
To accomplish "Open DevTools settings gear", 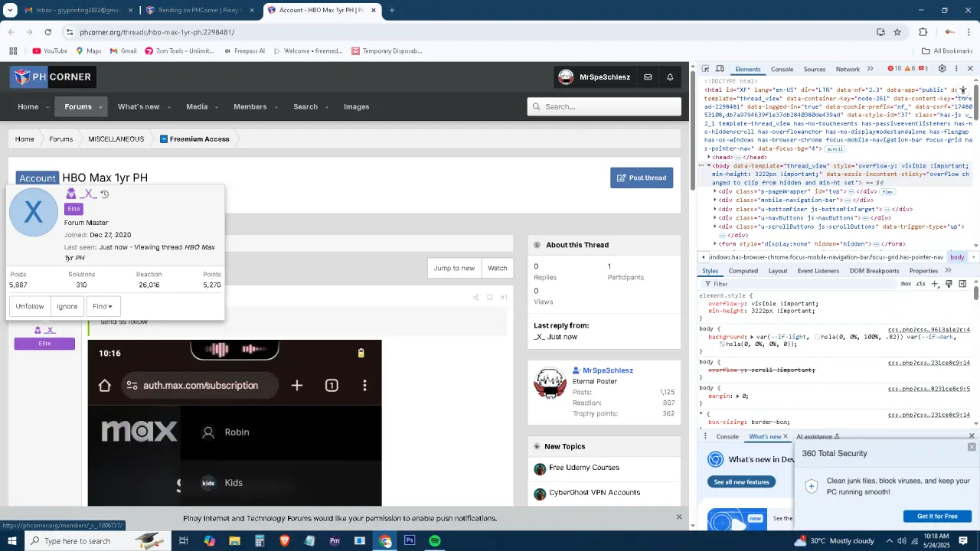I will (942, 69).
